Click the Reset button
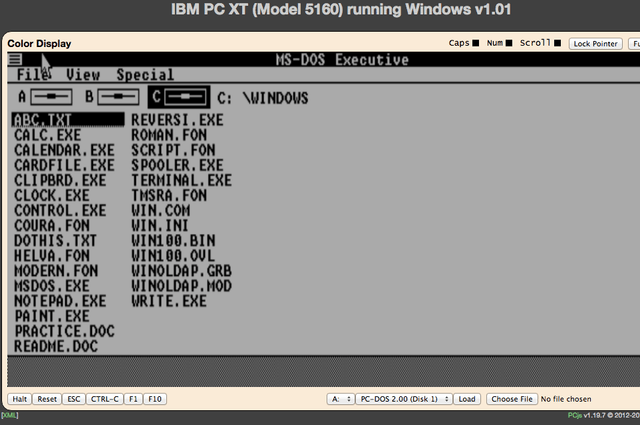 tap(47, 399)
